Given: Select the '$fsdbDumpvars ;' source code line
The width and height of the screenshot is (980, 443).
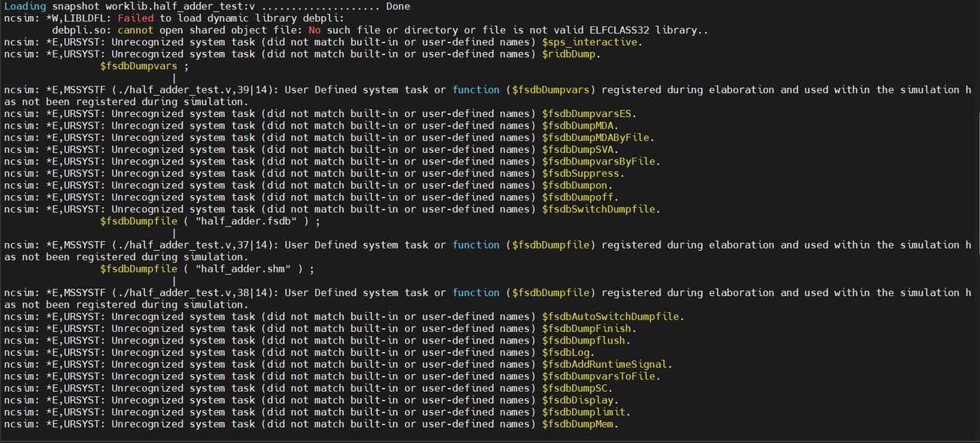Looking at the screenshot, I should click(144, 66).
